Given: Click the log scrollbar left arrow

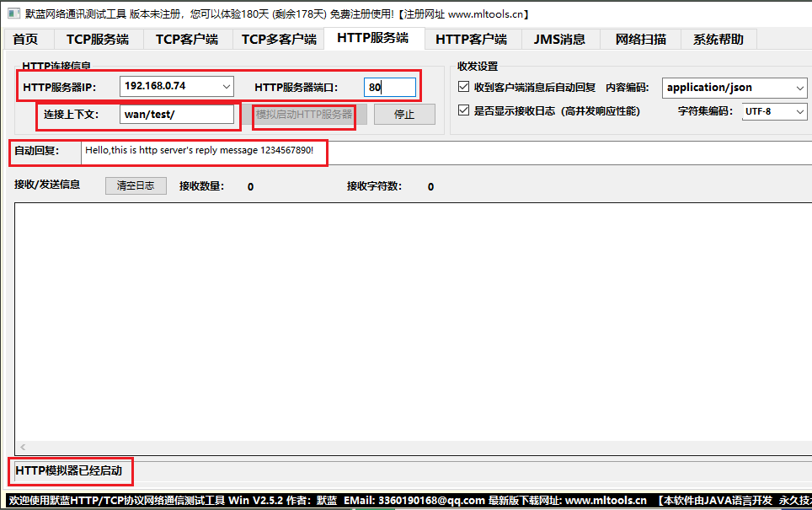Looking at the screenshot, I should (23, 448).
